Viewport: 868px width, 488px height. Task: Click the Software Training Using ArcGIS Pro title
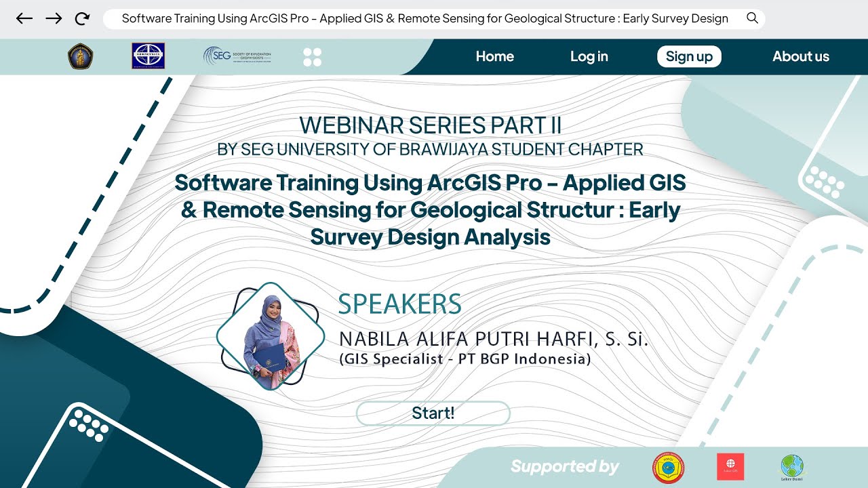pos(430,209)
